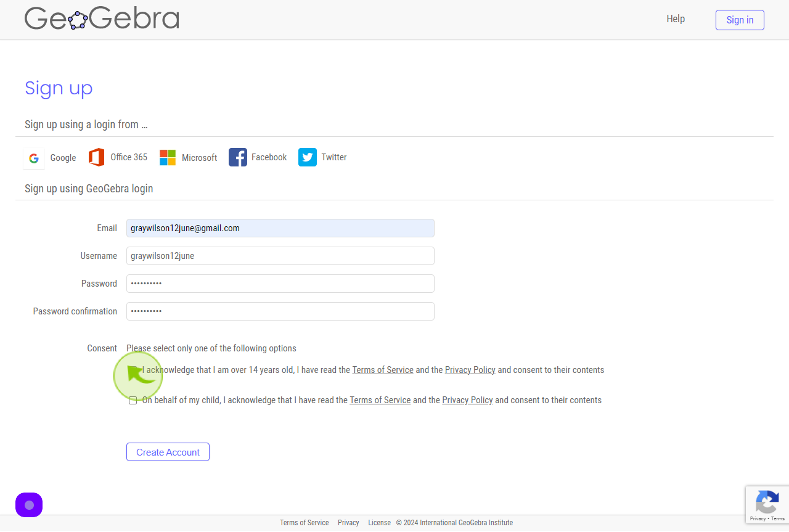Check the on behalf of my child checkbox
The height and width of the screenshot is (532, 789).
(x=133, y=400)
